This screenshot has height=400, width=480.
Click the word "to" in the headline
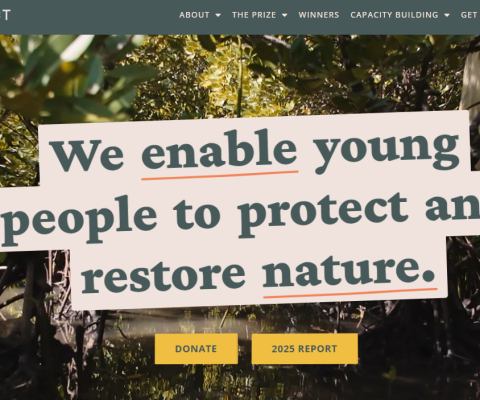pyautogui.click(x=197, y=214)
